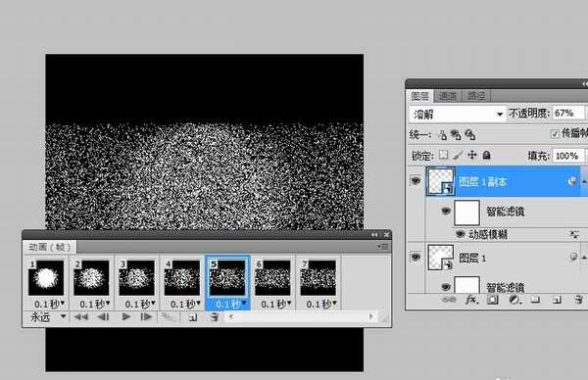588x380 pixels.
Task: Delete the selected animation frame
Action: (214, 317)
